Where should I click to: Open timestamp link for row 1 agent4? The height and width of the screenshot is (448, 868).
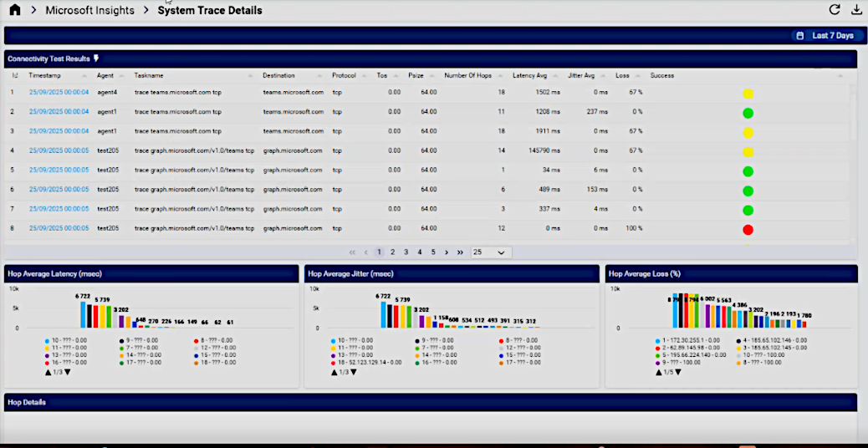[x=59, y=93]
